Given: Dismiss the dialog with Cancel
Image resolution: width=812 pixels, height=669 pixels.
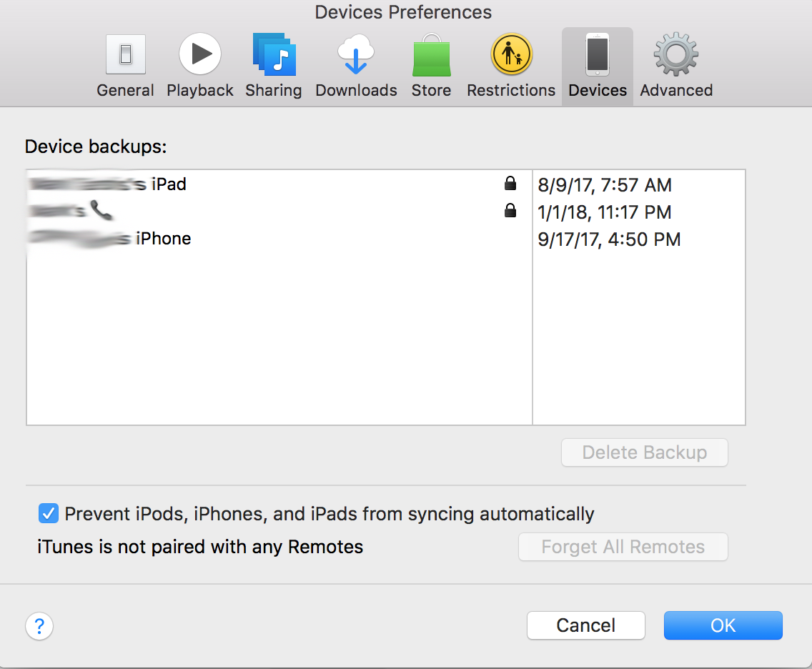Looking at the screenshot, I should click(585, 625).
